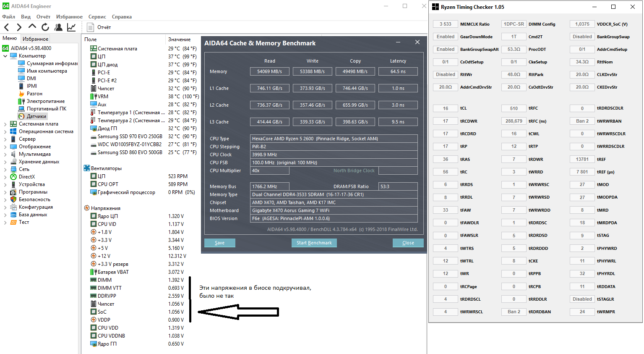Select the Портативный ПК tree item
Screen dimensions: 644x354
[x=42, y=109]
